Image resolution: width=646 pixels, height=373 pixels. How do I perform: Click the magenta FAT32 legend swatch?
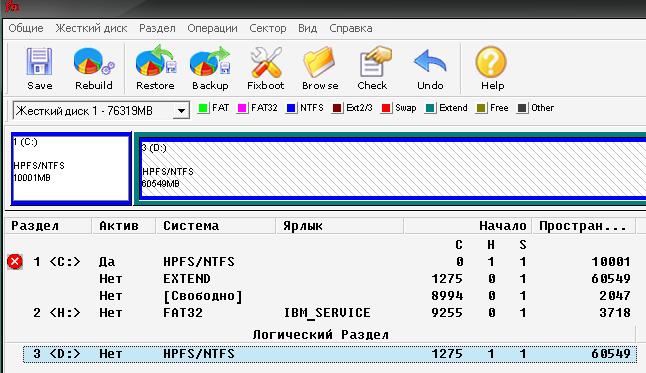click(x=242, y=108)
